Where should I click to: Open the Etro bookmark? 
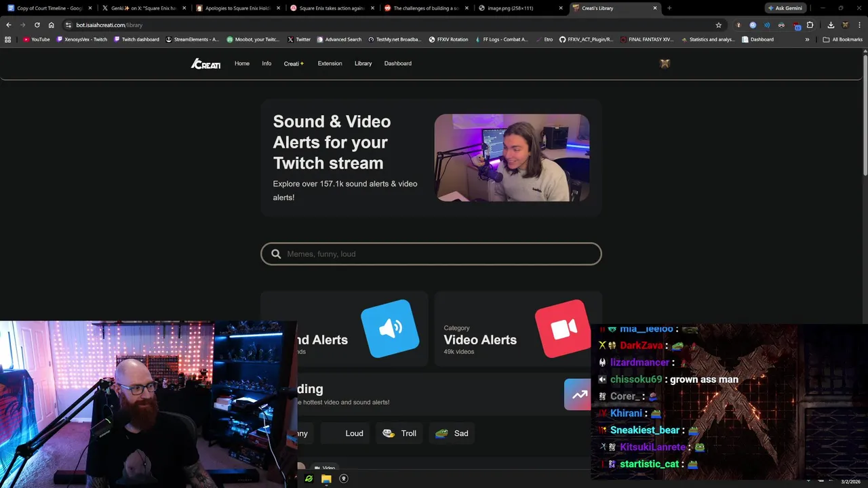[544, 39]
